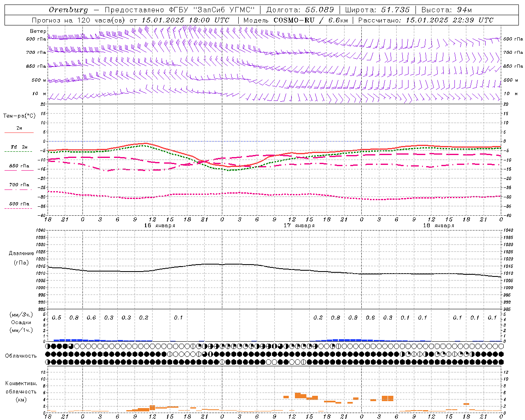Click the '(км)' unit under convective cloudiness
This screenshot has width=525, height=420.
click(21, 399)
